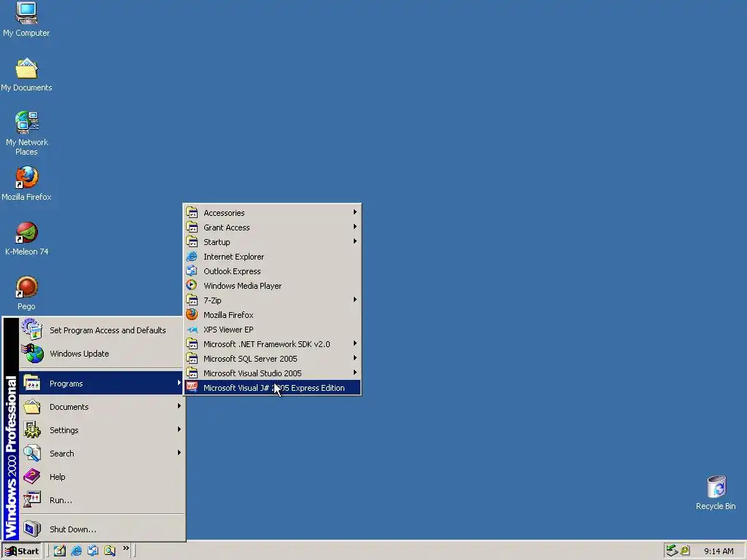This screenshot has height=560, width=747.
Task: Click Show Desktop quick launch icon
Action: (x=60, y=551)
